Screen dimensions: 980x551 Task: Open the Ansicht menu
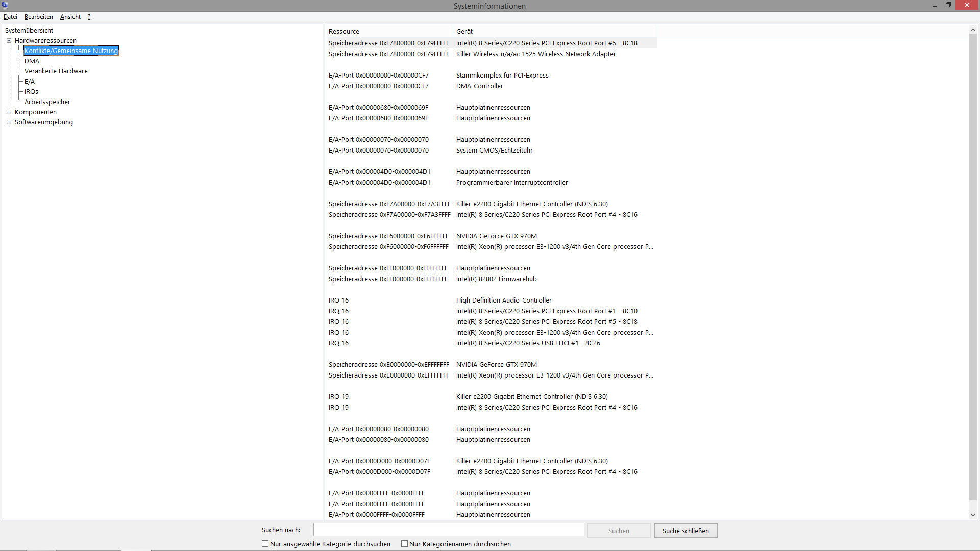70,17
